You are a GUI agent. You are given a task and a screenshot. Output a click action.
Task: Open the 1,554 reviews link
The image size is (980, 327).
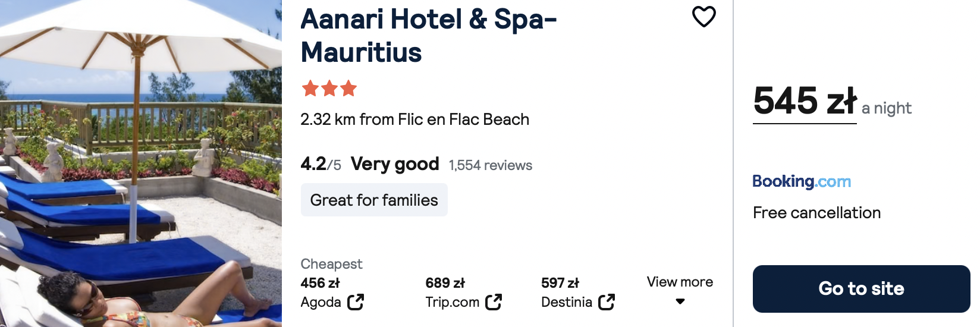pyautogui.click(x=491, y=165)
